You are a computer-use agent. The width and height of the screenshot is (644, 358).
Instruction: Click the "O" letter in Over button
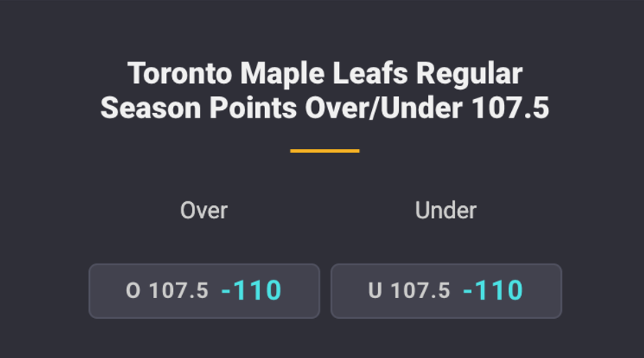133,291
